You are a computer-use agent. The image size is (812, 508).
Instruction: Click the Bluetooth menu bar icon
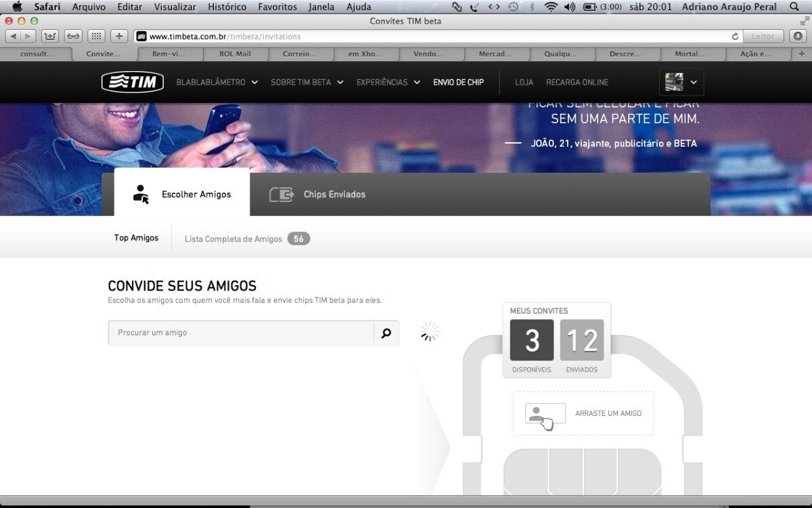coord(532,7)
